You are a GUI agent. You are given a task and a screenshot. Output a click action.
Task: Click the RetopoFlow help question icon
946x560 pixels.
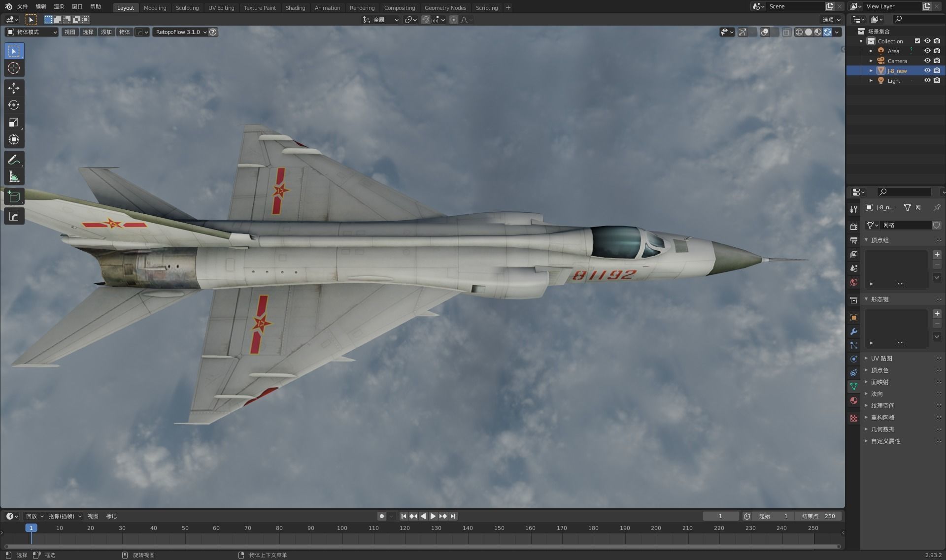(x=213, y=32)
